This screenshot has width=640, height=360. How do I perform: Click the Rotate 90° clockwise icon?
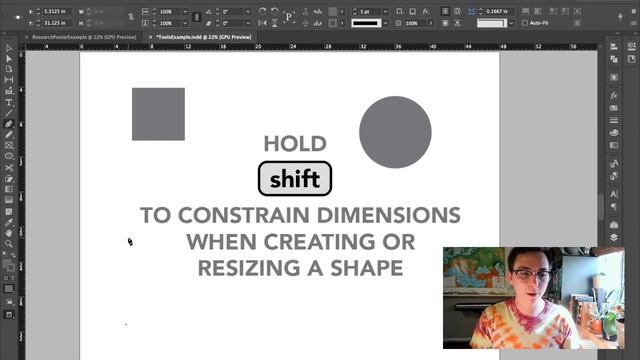(262, 11)
